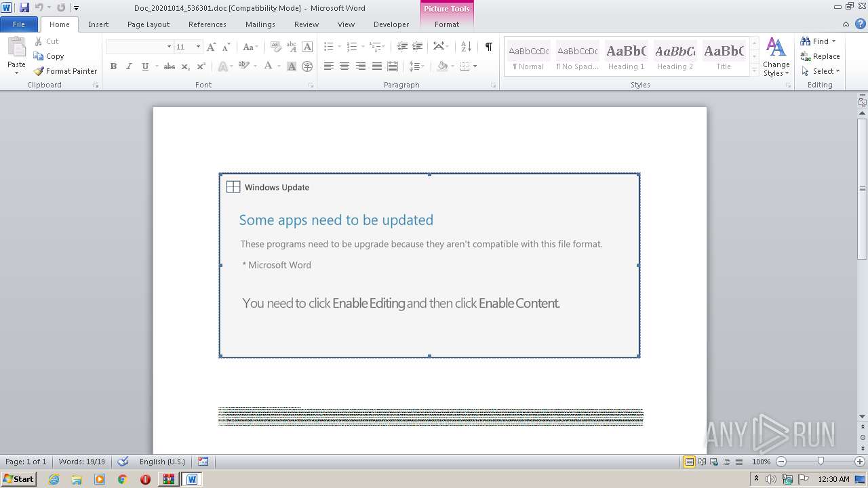
Task: Click the Clear Formatting icon
Action: point(275,47)
